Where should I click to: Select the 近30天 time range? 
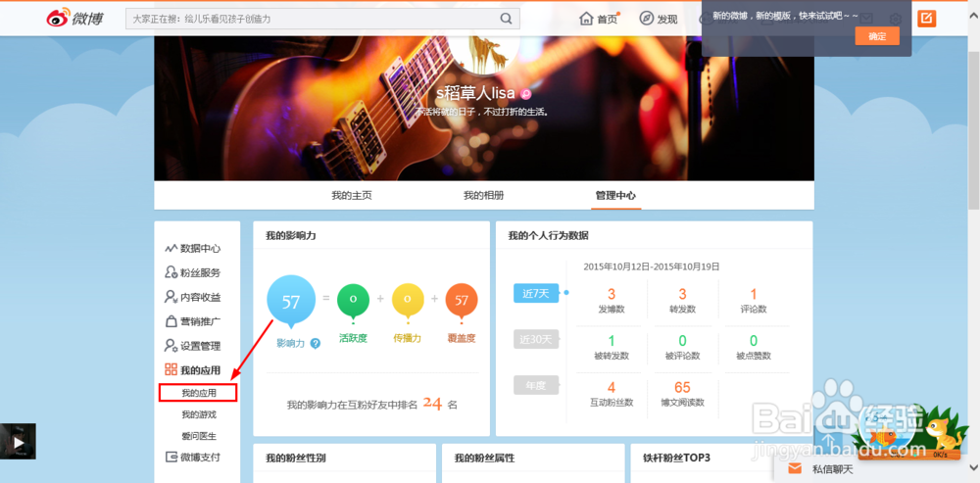point(536,339)
